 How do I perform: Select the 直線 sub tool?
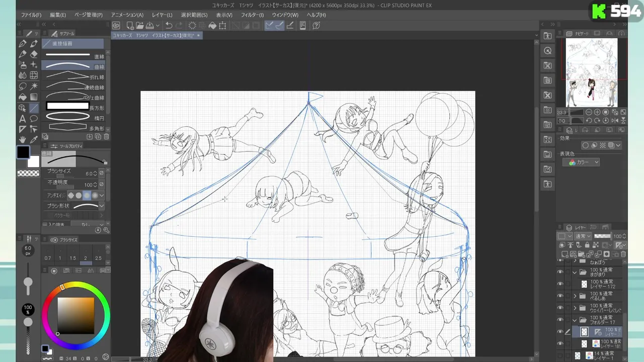tap(74, 56)
